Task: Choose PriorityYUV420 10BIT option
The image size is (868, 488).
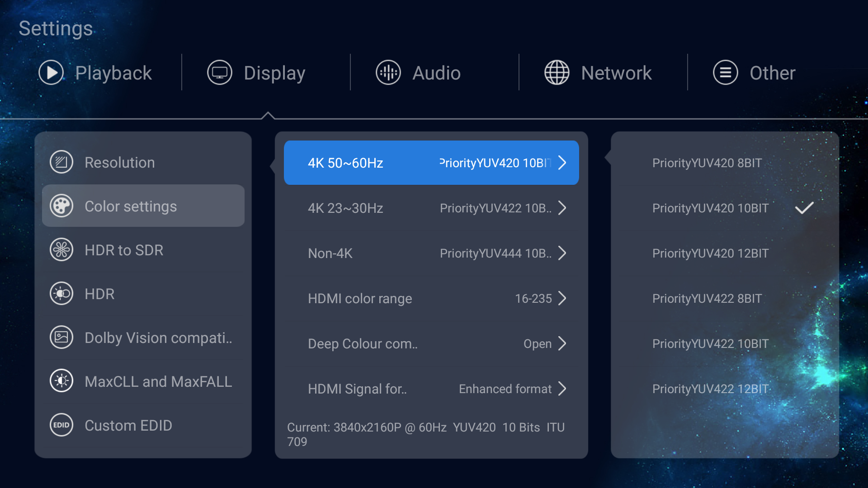Action: click(x=725, y=208)
